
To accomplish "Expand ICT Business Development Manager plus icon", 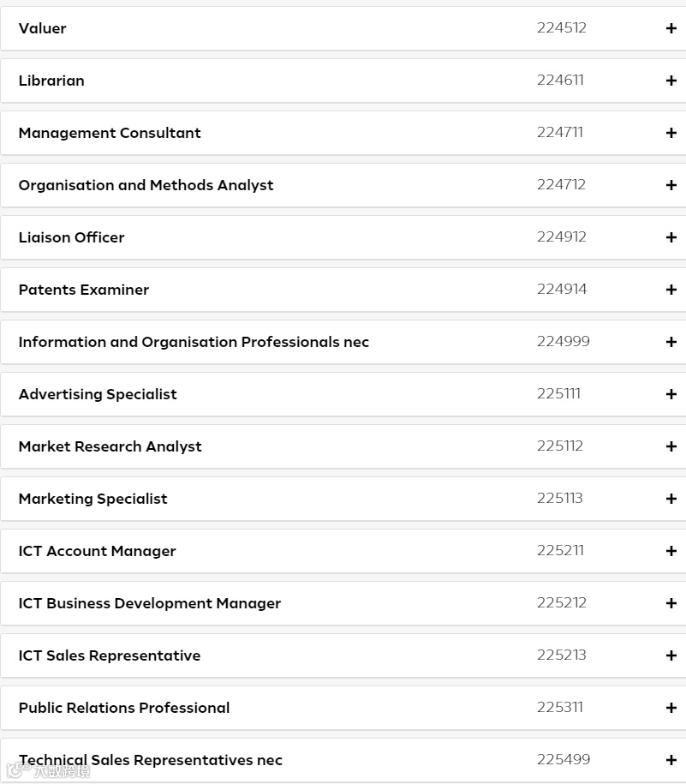I will coord(671,603).
